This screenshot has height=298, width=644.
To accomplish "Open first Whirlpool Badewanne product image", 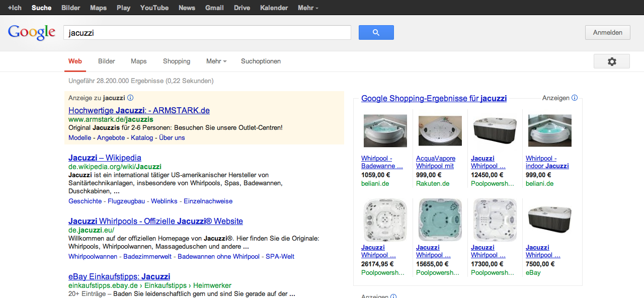I will (x=385, y=131).
